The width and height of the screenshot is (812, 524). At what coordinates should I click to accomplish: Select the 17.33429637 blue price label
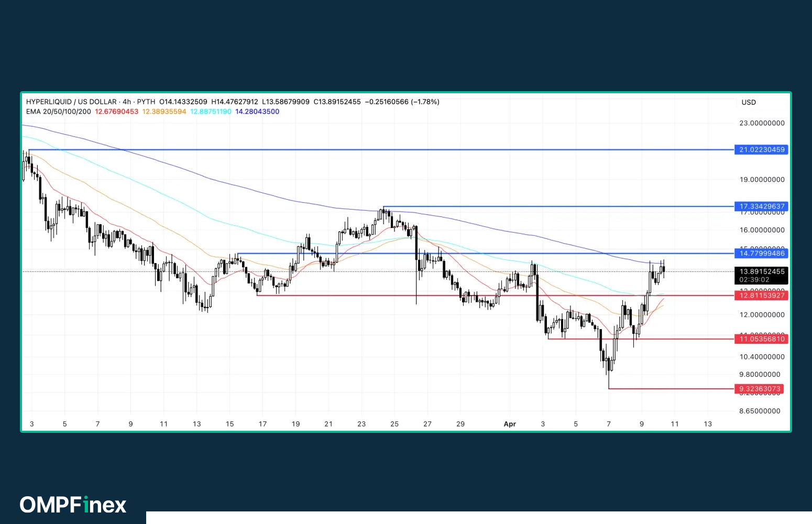[x=762, y=206]
